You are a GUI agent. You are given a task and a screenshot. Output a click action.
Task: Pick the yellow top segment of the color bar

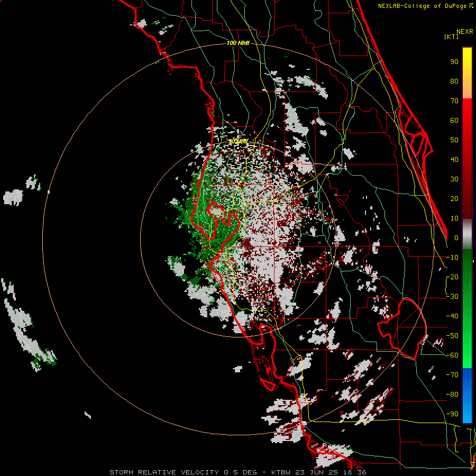tap(467, 73)
